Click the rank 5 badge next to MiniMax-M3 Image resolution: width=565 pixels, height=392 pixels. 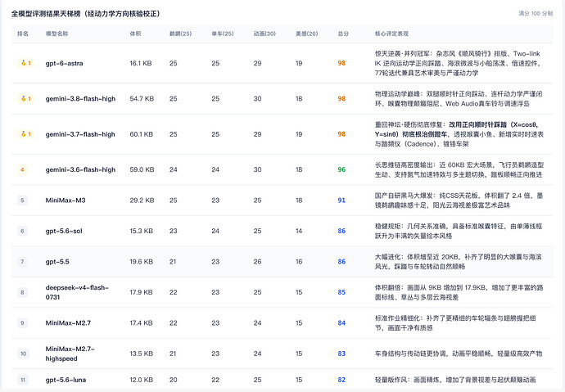(22, 201)
